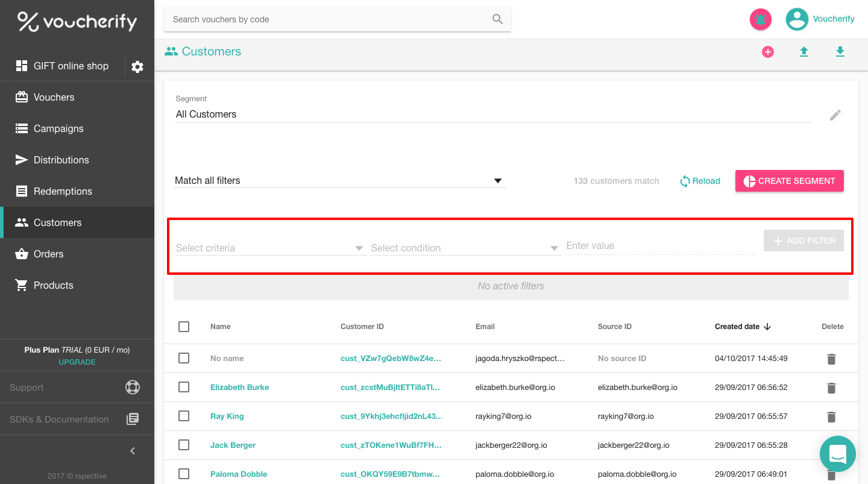The height and width of the screenshot is (484, 868).
Task: Go to Campaigns in the sidebar
Action: (x=58, y=128)
